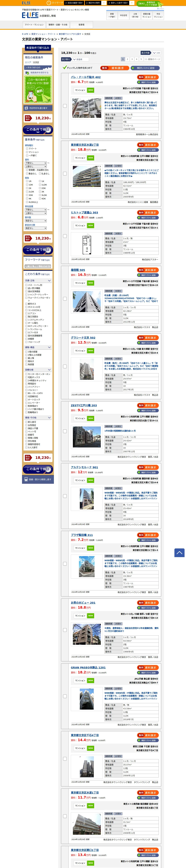Viewport: 186px width, 868px height.
Task: Click the E-LIFE logo in header
Action: tap(30, 15)
